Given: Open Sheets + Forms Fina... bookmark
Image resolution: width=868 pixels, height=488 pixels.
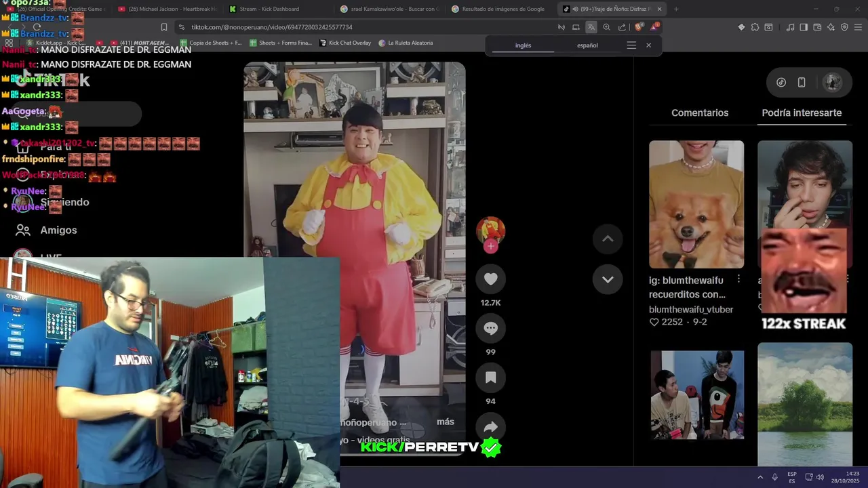Looking at the screenshot, I should (281, 43).
